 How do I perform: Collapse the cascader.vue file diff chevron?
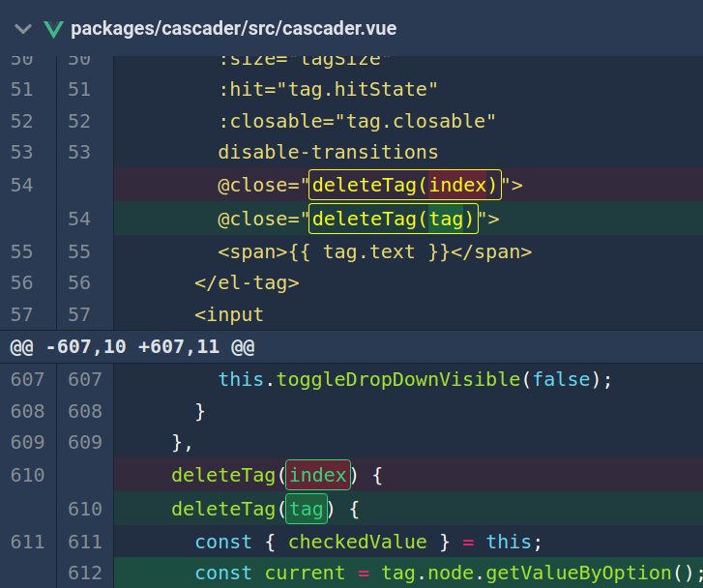coord(23,29)
